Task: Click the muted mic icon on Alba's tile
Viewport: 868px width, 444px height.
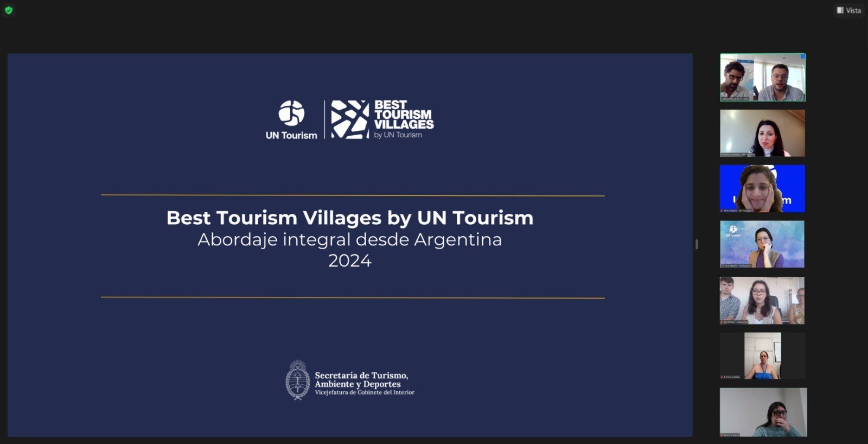Action: (x=722, y=211)
